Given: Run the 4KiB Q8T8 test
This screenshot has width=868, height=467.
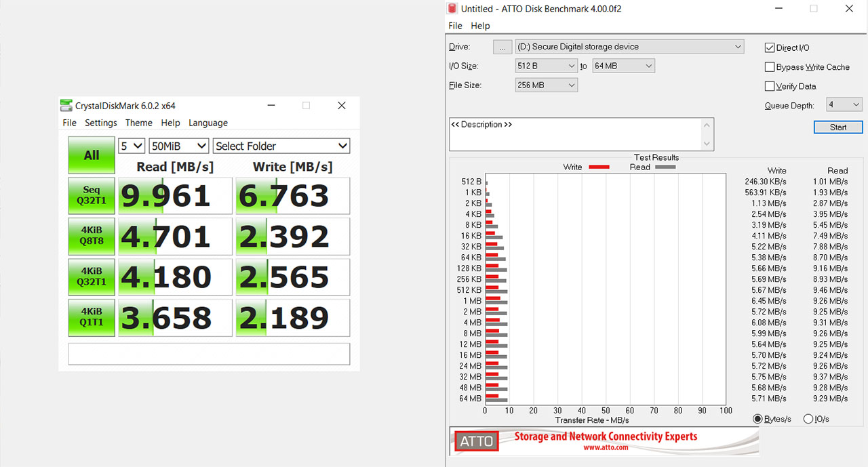Looking at the screenshot, I should 92,236.
